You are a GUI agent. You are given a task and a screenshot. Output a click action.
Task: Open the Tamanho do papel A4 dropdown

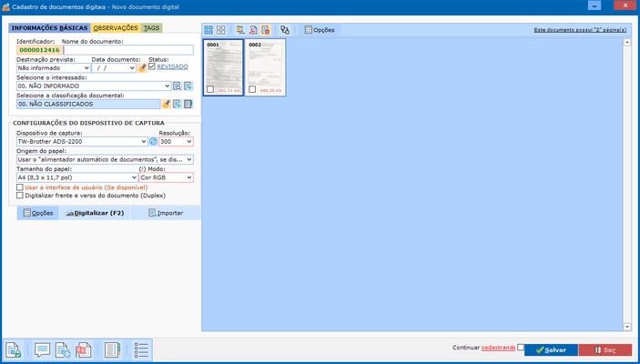pos(134,177)
